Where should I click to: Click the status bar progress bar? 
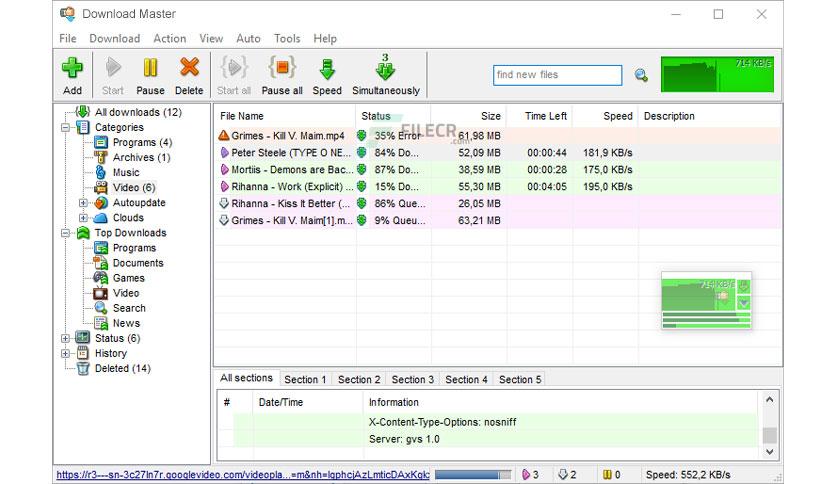(x=473, y=474)
